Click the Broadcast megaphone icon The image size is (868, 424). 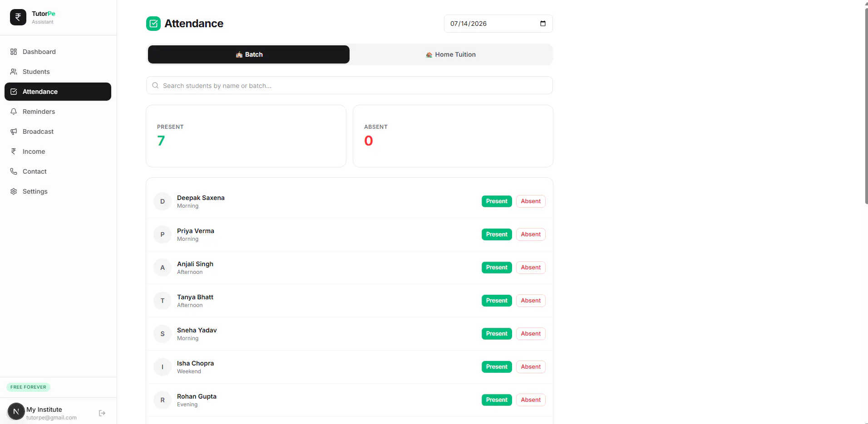point(14,132)
